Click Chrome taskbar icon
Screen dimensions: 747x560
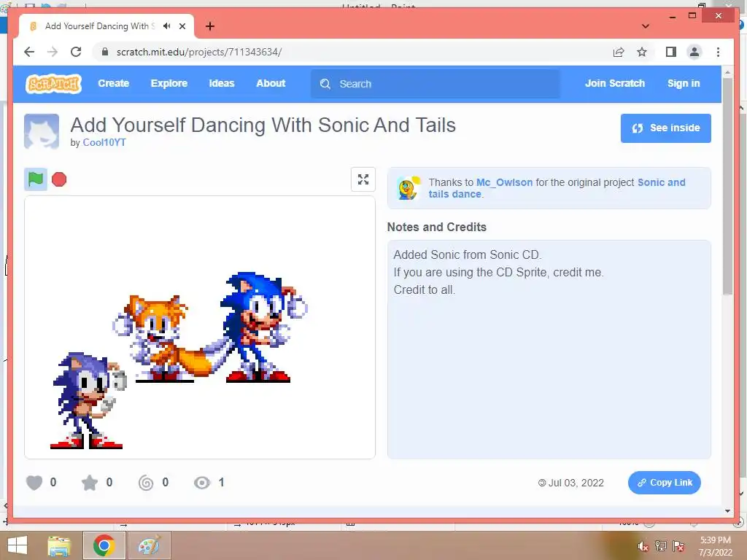pyautogui.click(x=104, y=545)
